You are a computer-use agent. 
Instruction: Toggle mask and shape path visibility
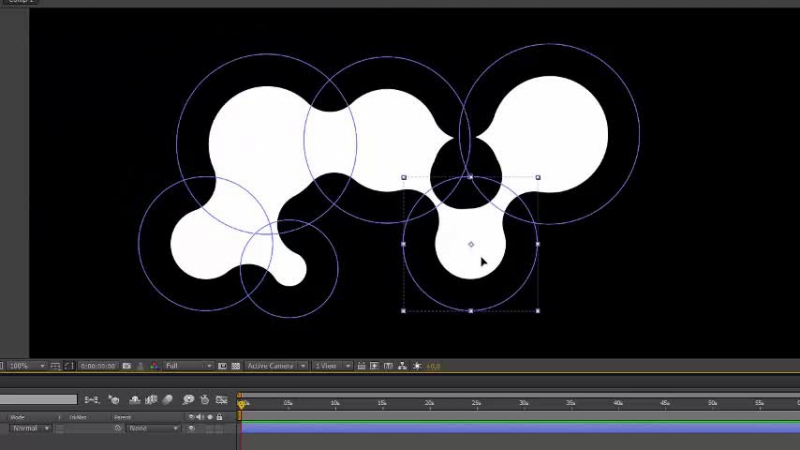[69, 366]
